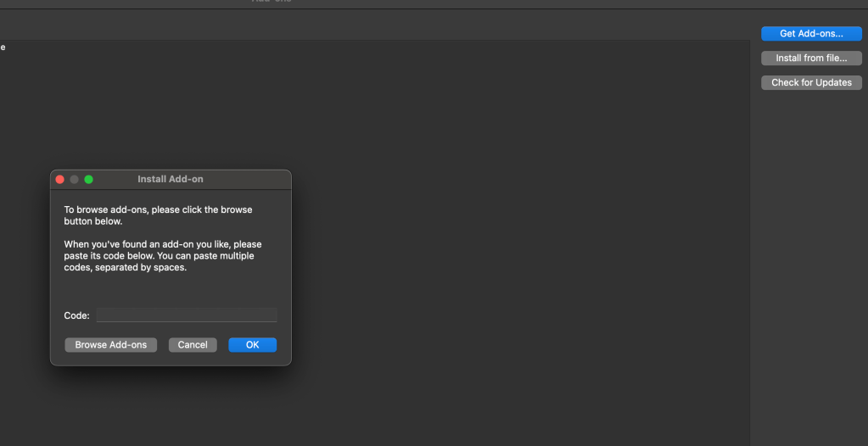The width and height of the screenshot is (868, 446).
Task: Cancel the Install Add-on dialog
Action: (x=193, y=345)
